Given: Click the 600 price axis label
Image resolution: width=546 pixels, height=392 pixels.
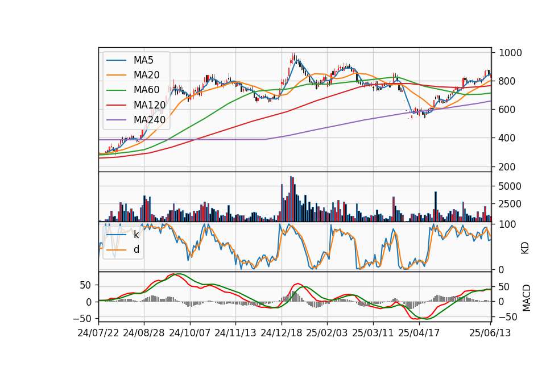Looking at the screenshot, I should point(507,110).
